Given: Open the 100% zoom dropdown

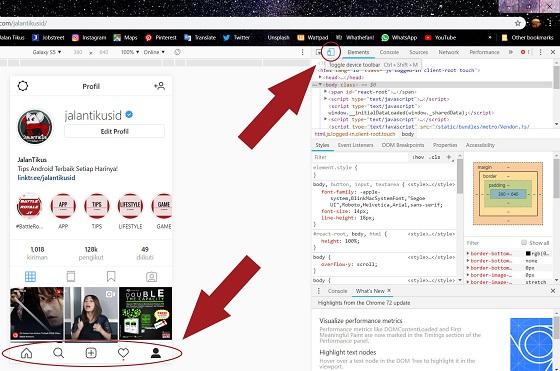Looking at the screenshot, I should [130, 52].
